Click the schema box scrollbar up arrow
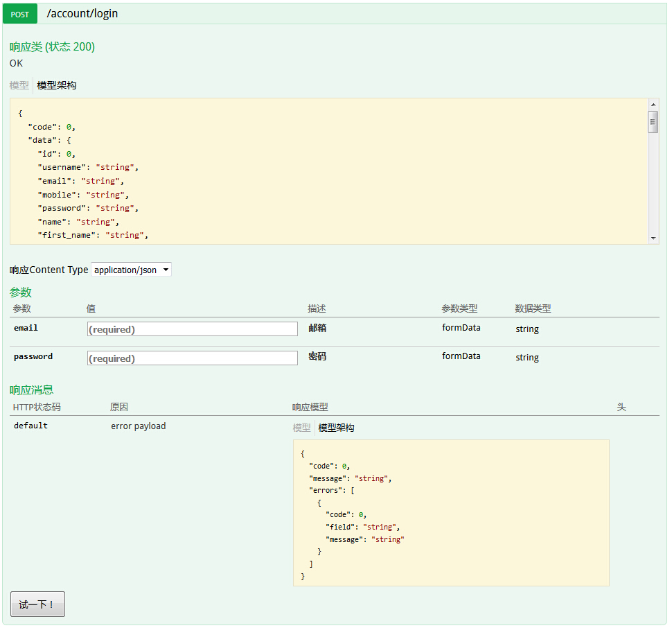 coord(653,105)
